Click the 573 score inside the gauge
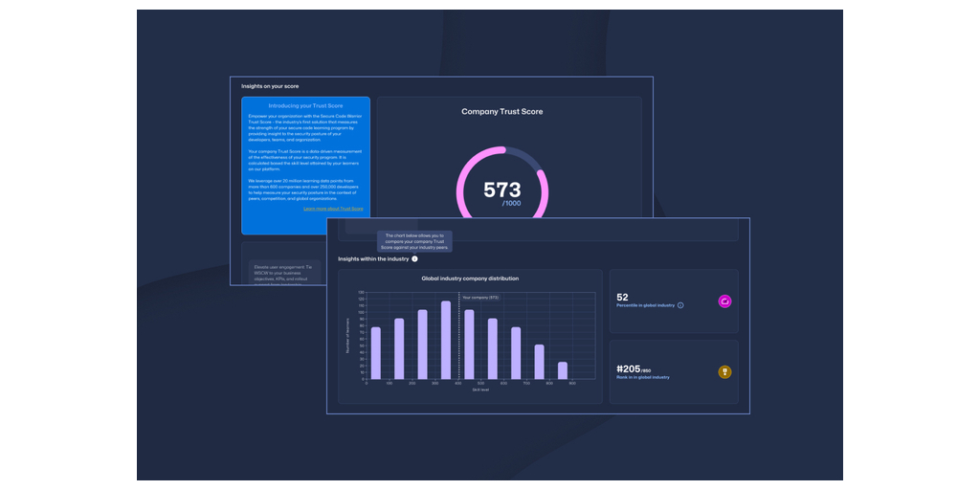 pos(501,190)
